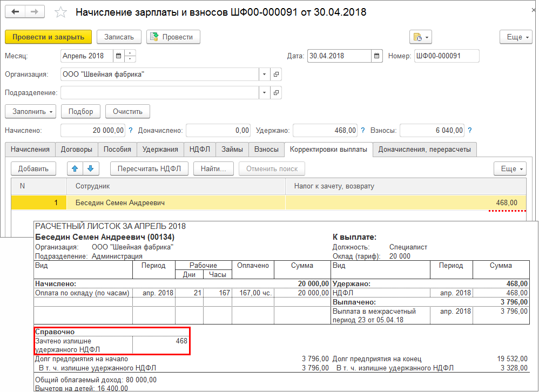Click the back navigation arrow
Image resolution: width=539 pixels, height=392 pixels.
[16, 12]
